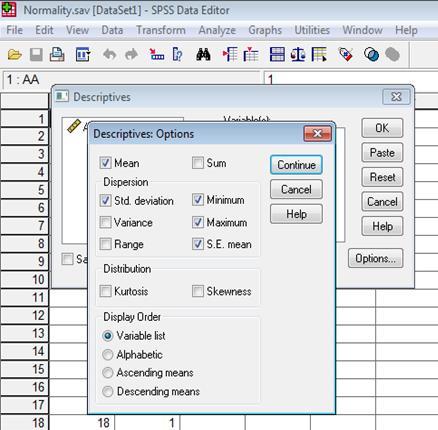Click the SPSS application icon in title bar
The height and width of the screenshot is (430, 438).
(x=9, y=9)
